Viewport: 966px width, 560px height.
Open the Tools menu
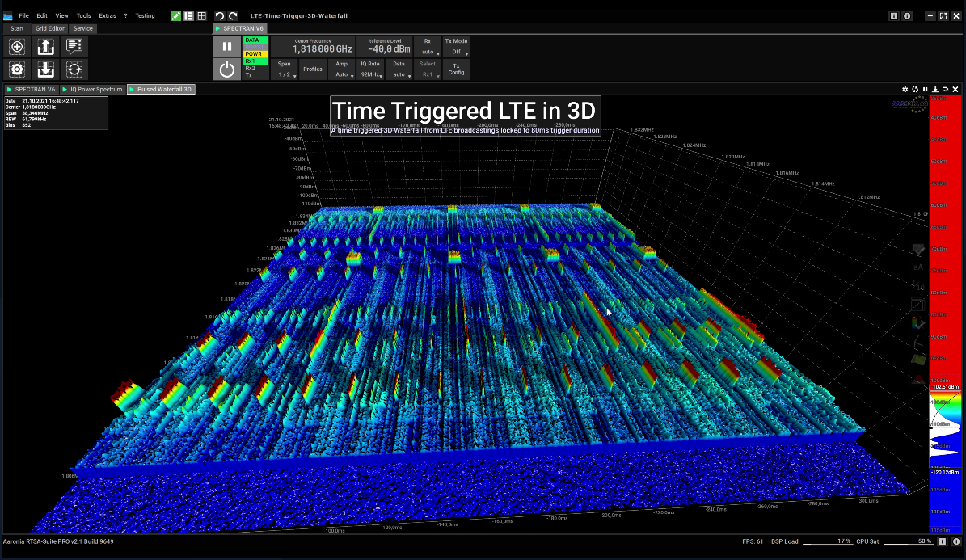(x=84, y=16)
